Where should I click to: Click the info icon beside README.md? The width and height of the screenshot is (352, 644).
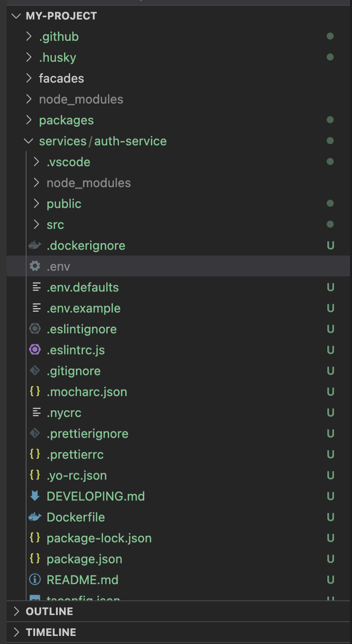(35, 580)
